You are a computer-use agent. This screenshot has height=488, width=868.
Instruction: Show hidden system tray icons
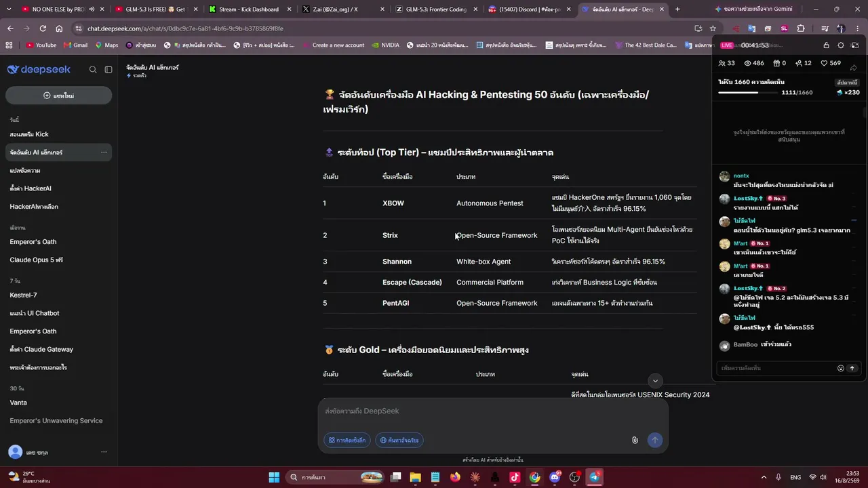(764, 477)
